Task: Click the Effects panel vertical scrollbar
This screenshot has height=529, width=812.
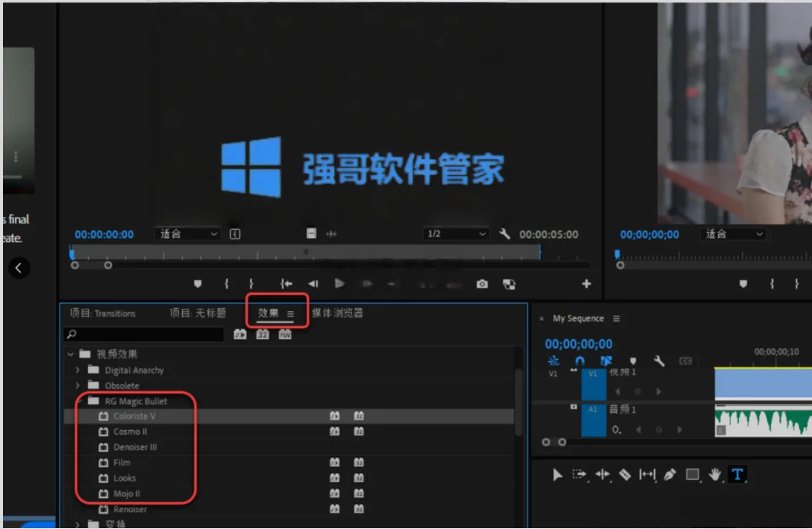Action: 518,402
